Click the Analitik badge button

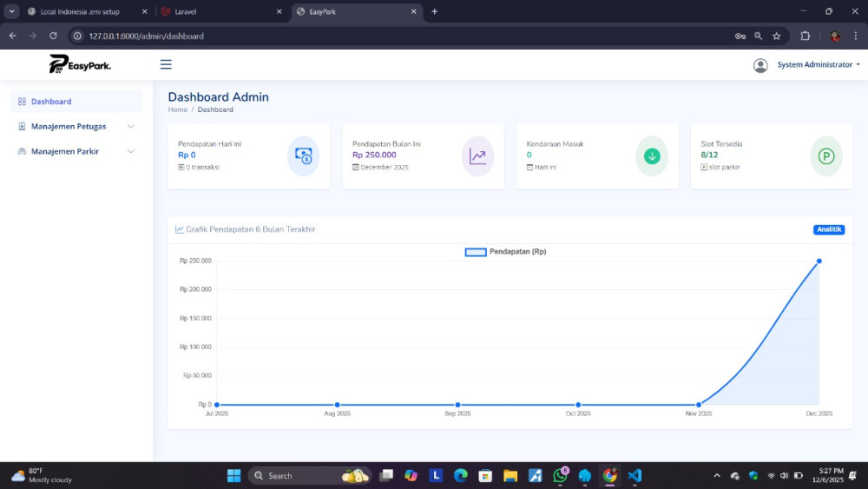(x=829, y=229)
